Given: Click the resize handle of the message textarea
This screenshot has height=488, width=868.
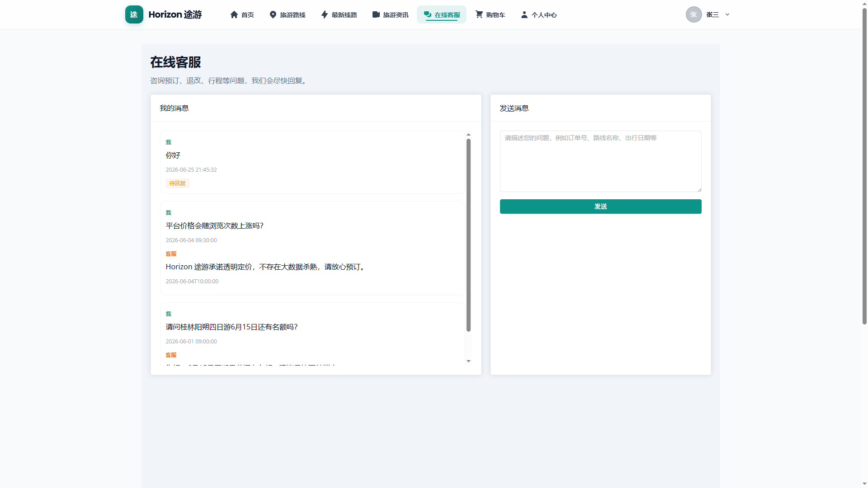Looking at the screenshot, I should (x=699, y=189).
